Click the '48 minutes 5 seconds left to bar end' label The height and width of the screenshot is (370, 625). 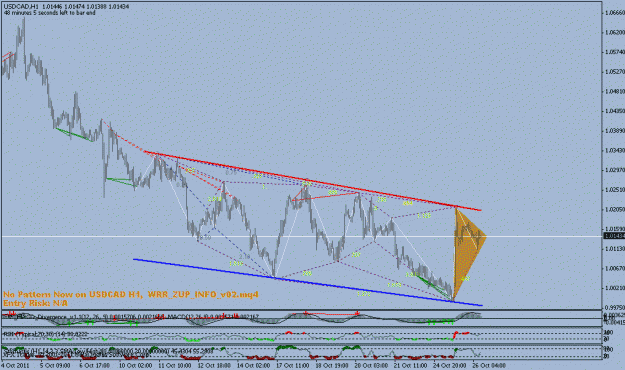(49, 13)
